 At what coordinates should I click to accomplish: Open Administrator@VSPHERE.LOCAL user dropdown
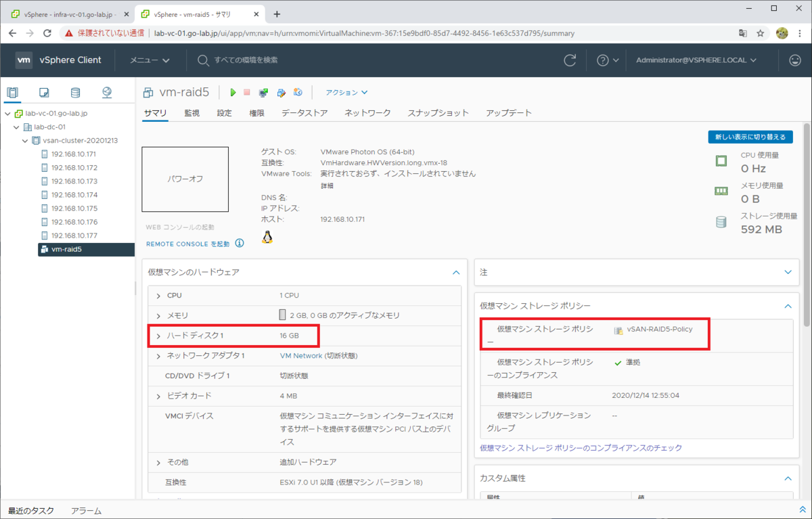(x=696, y=60)
